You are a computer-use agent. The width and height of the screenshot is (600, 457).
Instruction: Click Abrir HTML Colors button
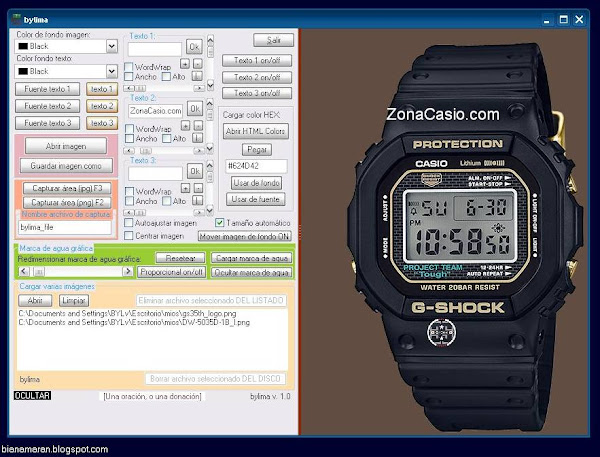[256, 131]
